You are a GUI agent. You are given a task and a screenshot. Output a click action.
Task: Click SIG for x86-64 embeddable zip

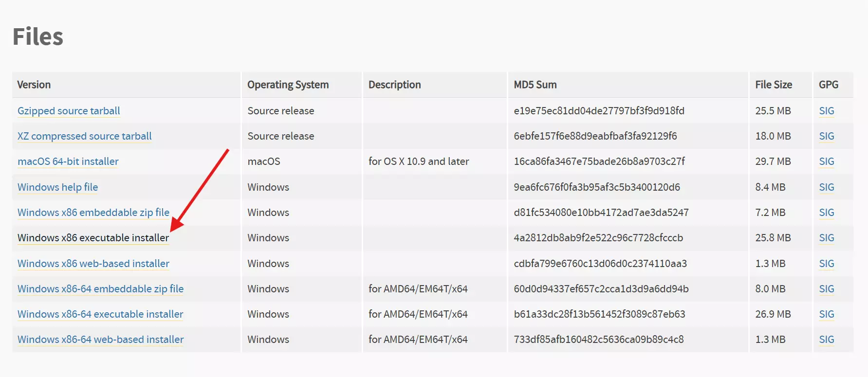826,289
